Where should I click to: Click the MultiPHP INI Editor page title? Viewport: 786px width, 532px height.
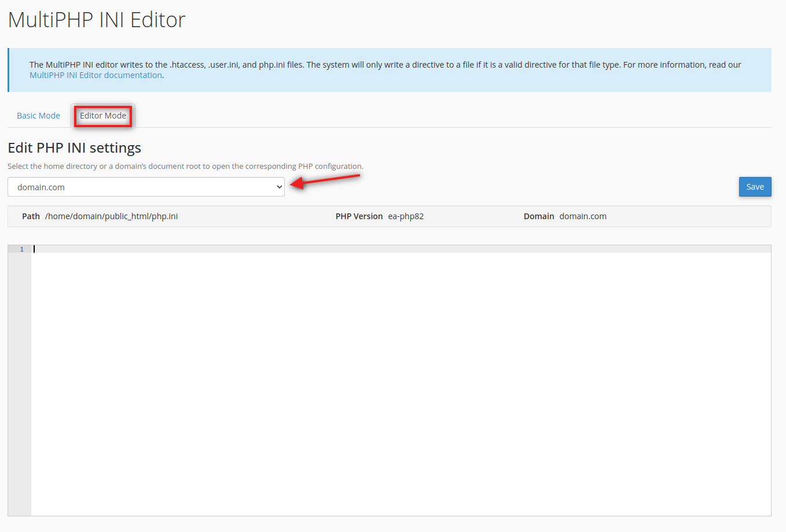[x=97, y=20]
